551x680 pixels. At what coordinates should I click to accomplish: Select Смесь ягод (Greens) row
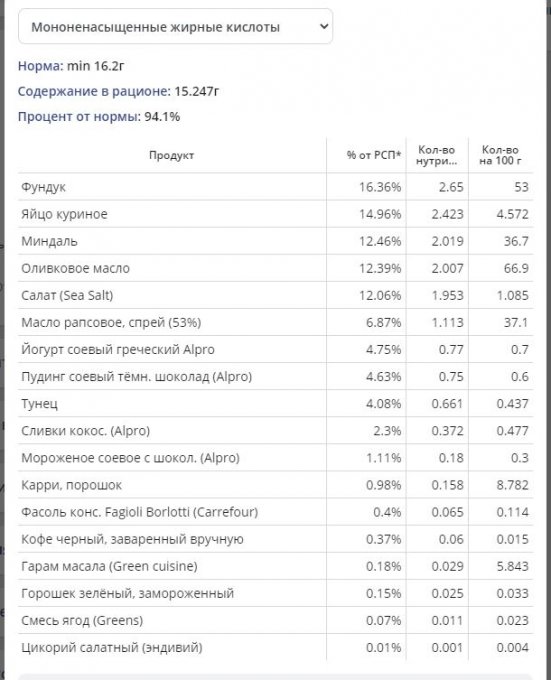point(275,620)
